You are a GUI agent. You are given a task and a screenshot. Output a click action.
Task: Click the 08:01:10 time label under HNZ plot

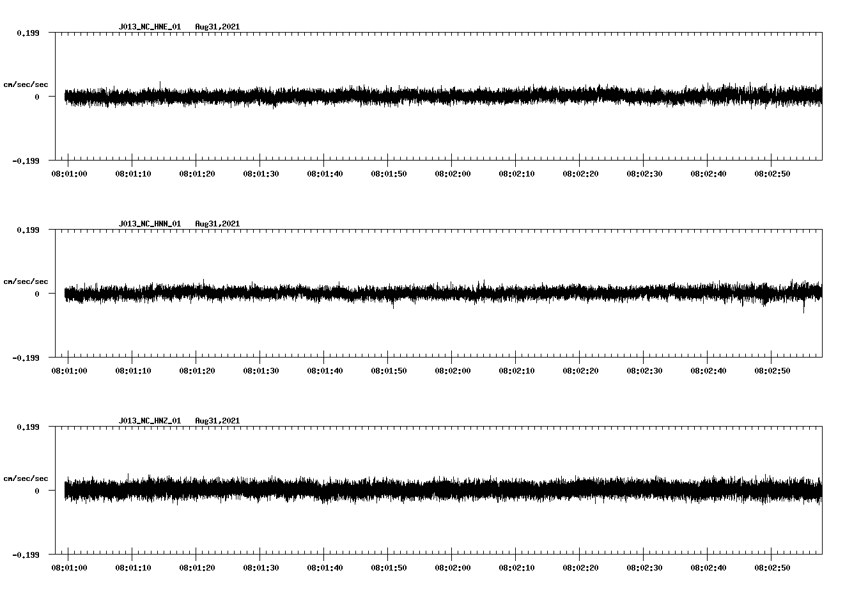pos(132,568)
